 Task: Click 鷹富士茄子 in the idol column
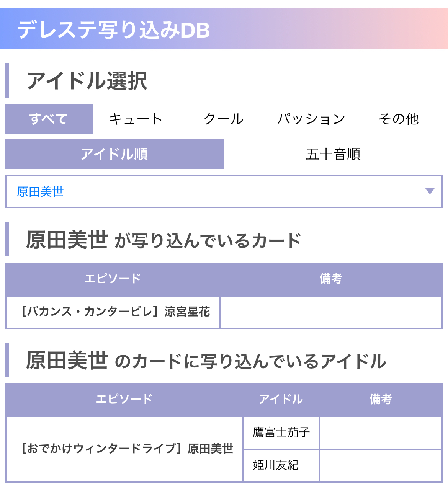tap(281, 433)
